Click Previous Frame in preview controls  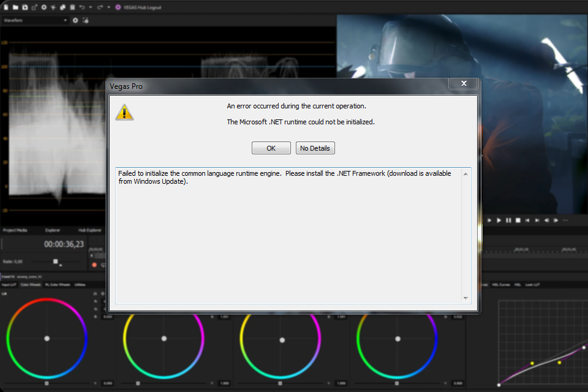546,221
